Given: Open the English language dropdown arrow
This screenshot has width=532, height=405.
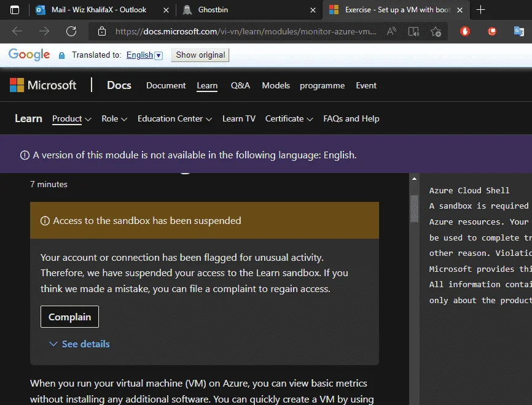Looking at the screenshot, I should [158, 56].
